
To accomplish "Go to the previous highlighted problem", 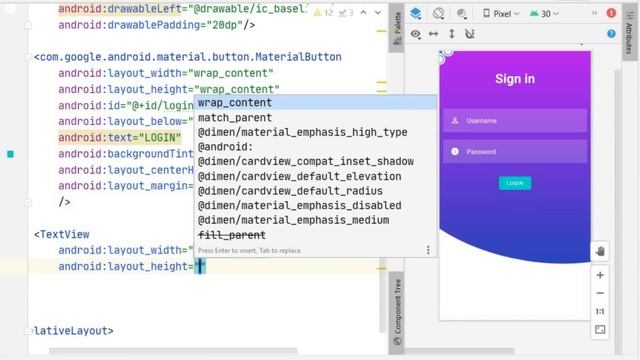I will click(363, 13).
